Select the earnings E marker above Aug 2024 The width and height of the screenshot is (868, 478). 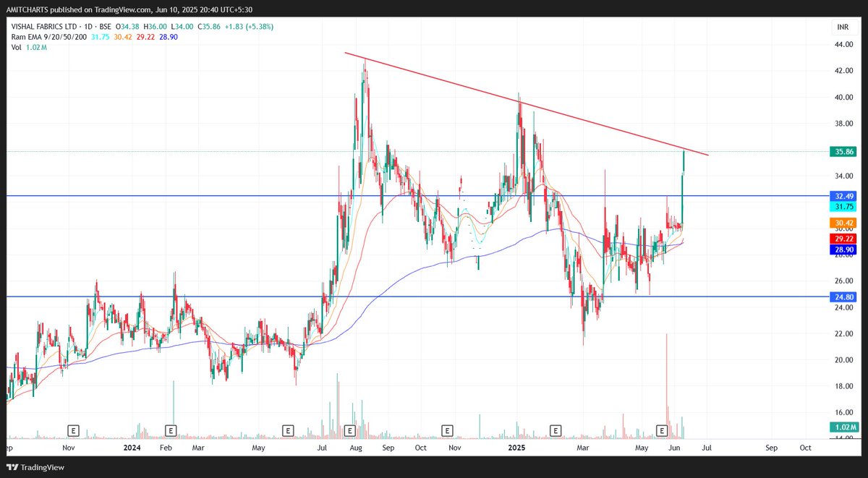pos(350,430)
